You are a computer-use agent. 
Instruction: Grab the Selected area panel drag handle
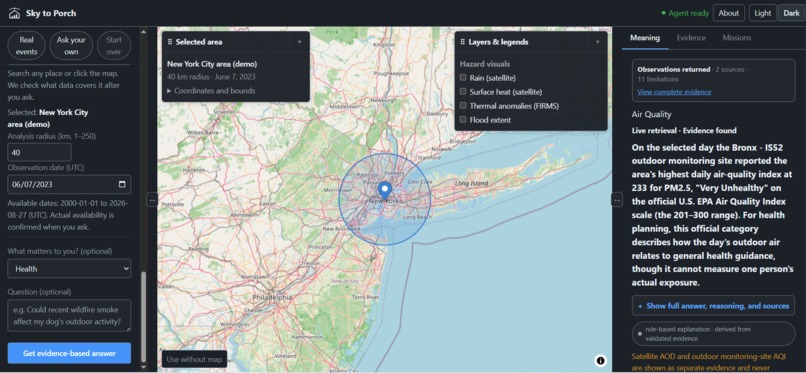pyautogui.click(x=170, y=42)
